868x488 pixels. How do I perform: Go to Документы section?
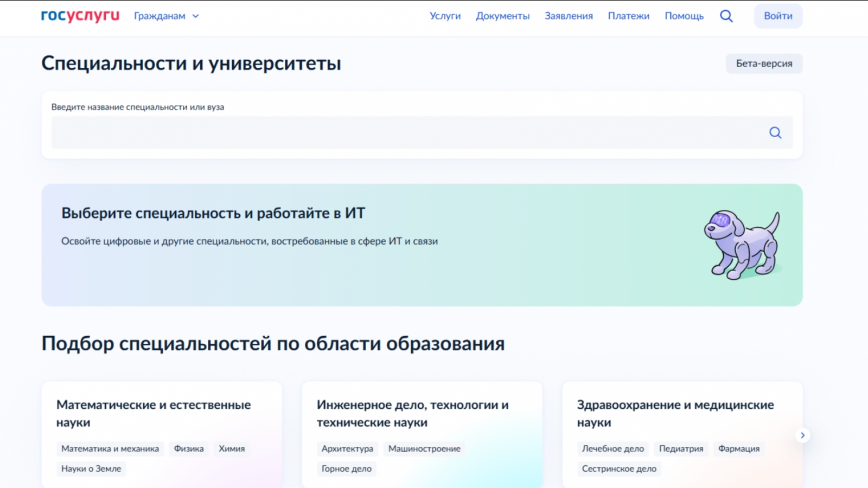[502, 16]
